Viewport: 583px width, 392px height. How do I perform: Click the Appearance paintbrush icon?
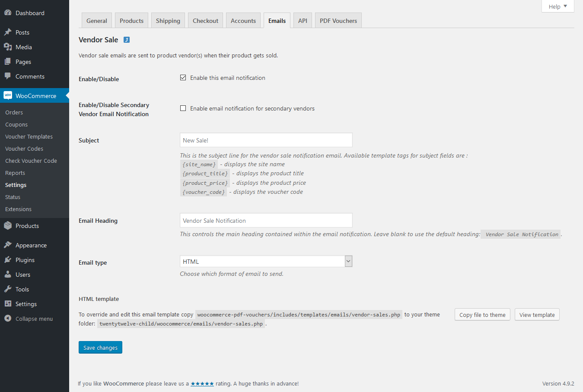[8, 245]
